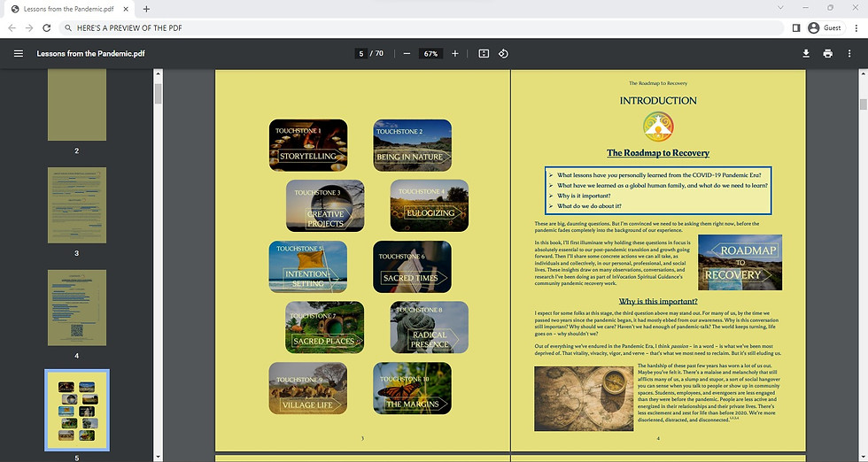Click the Touchstone 5 Intention-Setting tile
This screenshot has width=868, height=462.
click(x=308, y=266)
